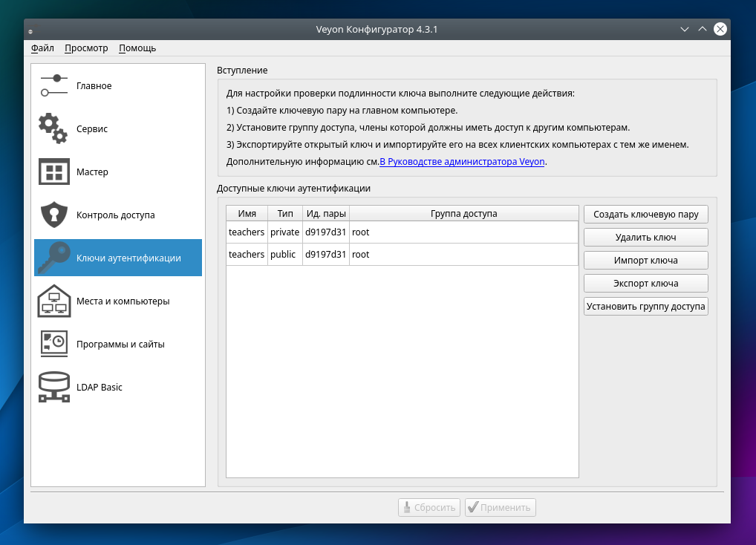Click Создать ключевую пару button

645,215
